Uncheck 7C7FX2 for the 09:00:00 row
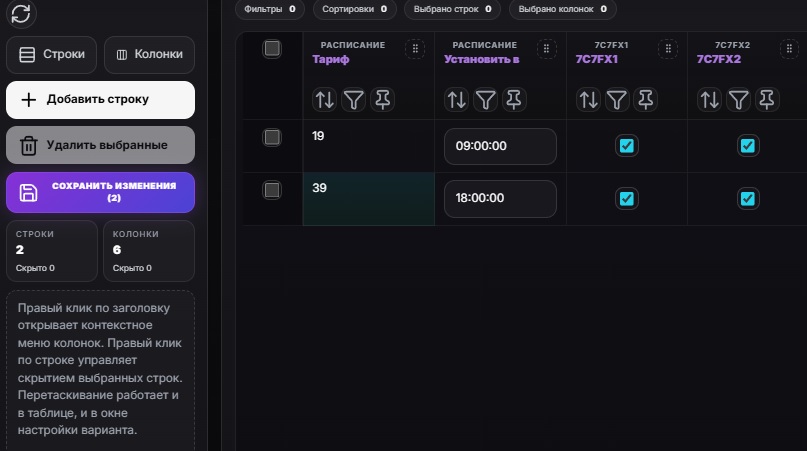Viewport: 807px width, 451px height. click(747, 146)
